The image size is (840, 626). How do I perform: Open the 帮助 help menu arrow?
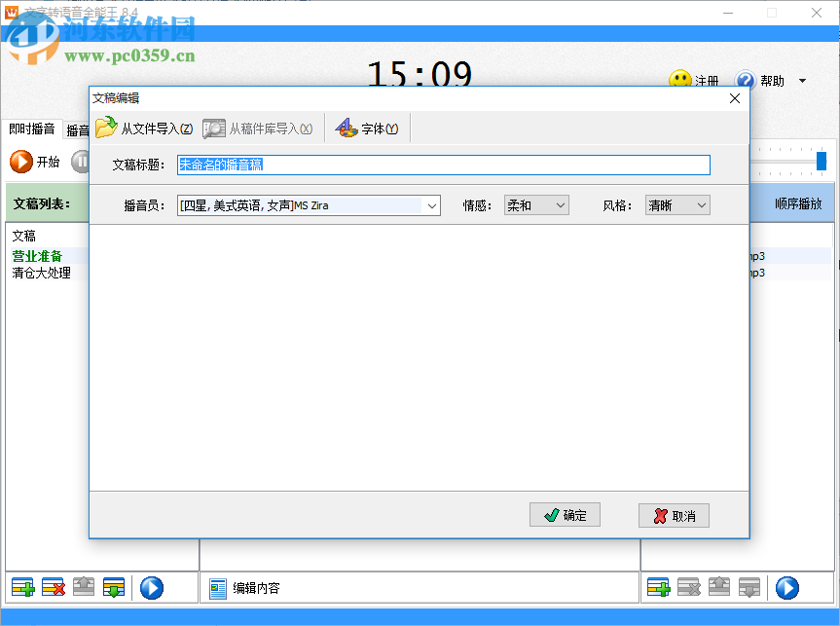801,81
